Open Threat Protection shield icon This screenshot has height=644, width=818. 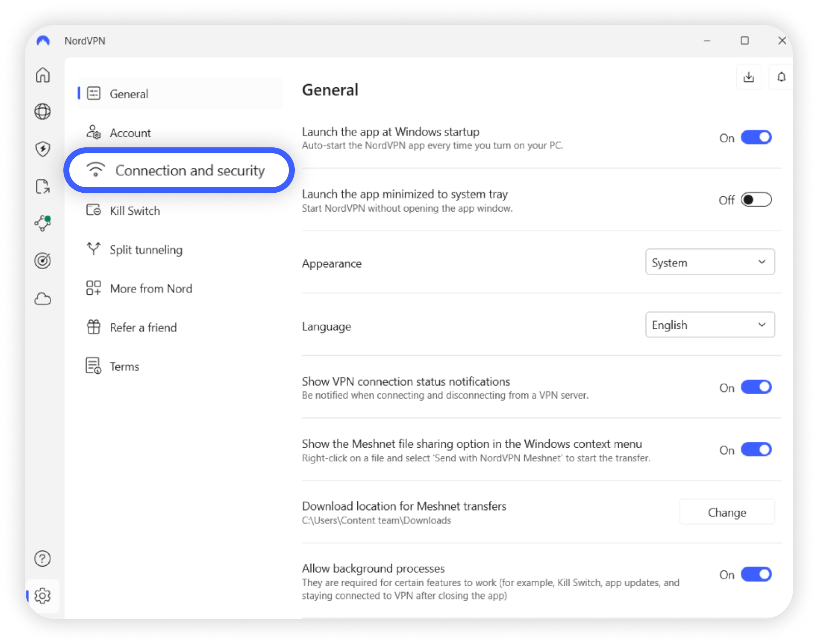[43, 148]
